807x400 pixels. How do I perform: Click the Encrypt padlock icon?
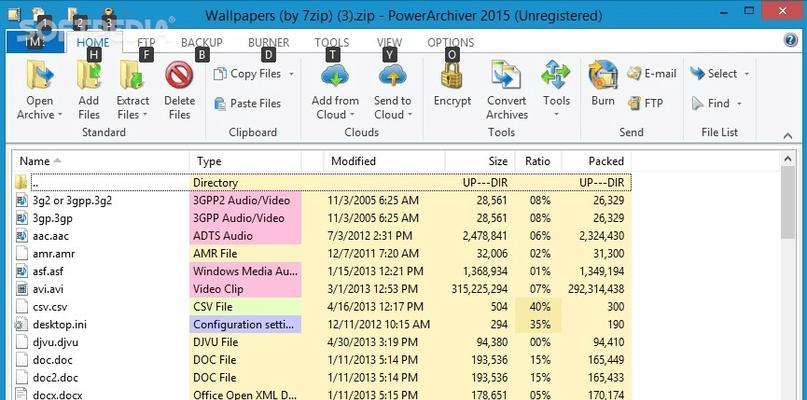coord(451,76)
